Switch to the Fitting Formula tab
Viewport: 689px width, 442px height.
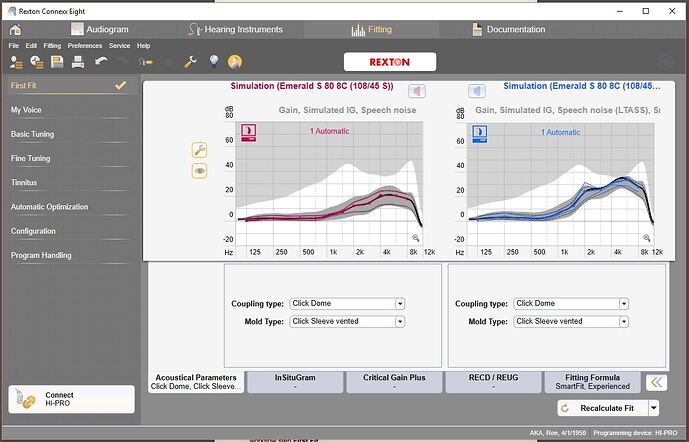coord(592,382)
